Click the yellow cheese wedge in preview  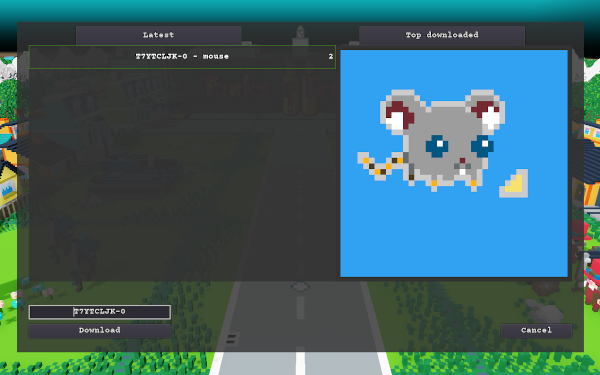[514, 184]
